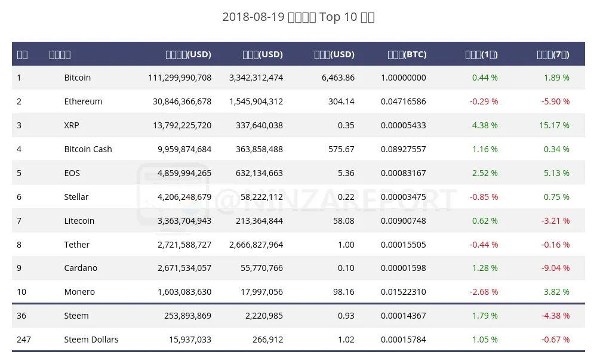The height and width of the screenshot is (364, 597).
Task: Click Bitcoin Cash price 575.67
Action: pyautogui.click(x=341, y=149)
